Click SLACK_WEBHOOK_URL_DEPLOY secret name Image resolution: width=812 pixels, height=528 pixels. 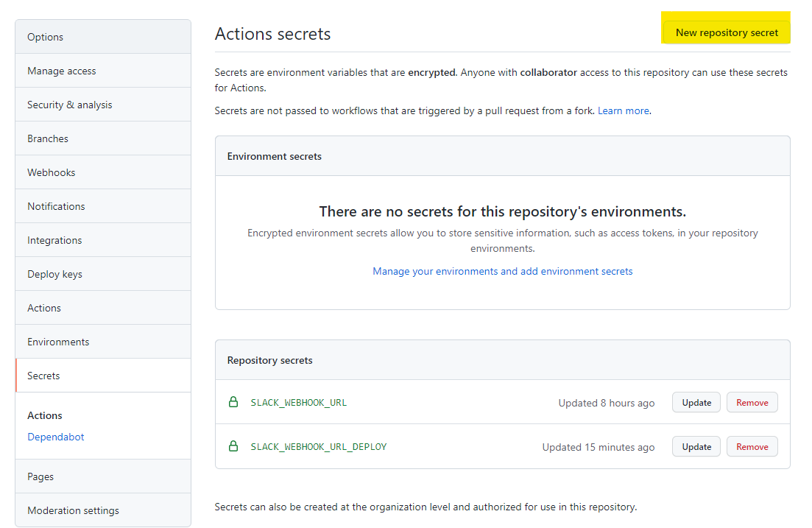click(319, 447)
